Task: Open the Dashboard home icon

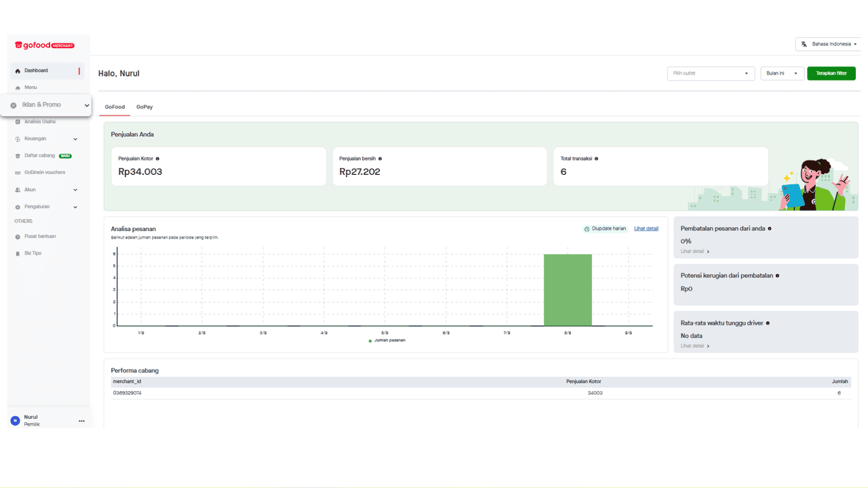Action: click(18, 70)
